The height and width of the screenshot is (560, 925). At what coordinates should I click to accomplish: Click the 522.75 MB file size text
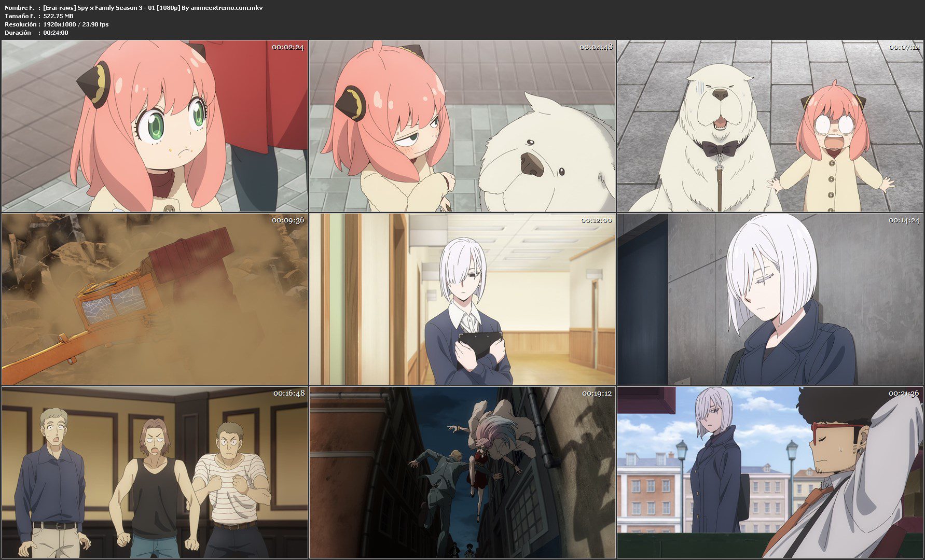59,16
